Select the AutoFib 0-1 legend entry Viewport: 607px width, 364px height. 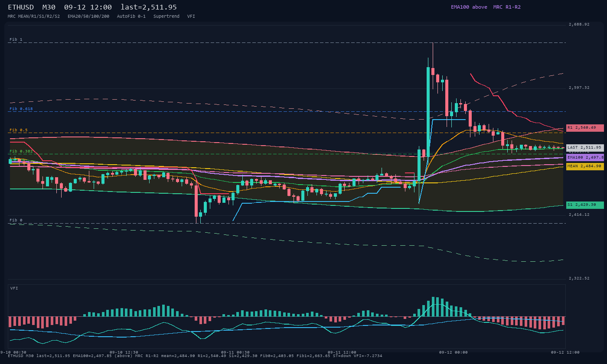coord(131,16)
